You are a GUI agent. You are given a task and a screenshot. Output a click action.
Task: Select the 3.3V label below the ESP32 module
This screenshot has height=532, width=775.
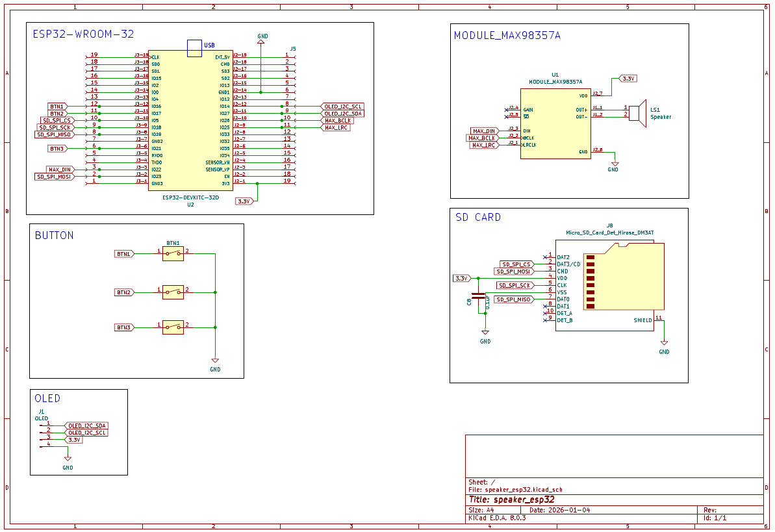point(245,201)
